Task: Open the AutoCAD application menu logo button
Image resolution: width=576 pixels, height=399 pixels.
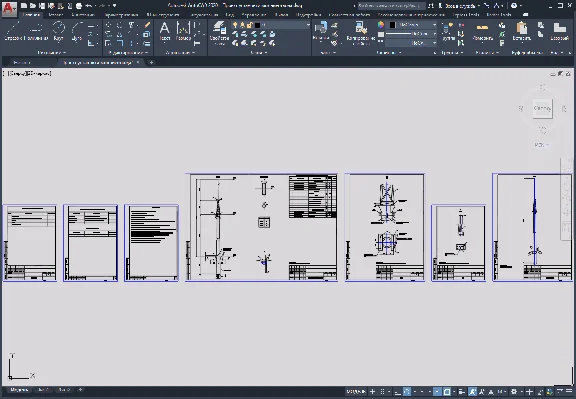Action: [x=9, y=9]
